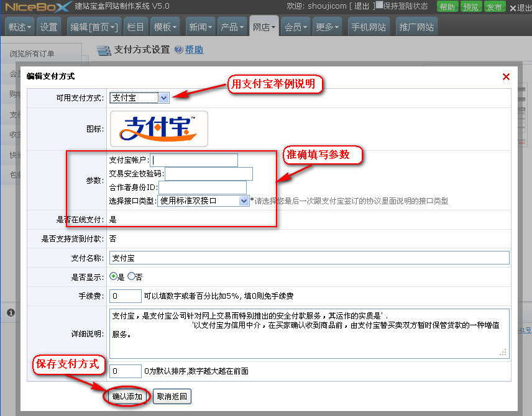
Task: Click the 详细说明 textarea resize grip
Action: point(503,353)
